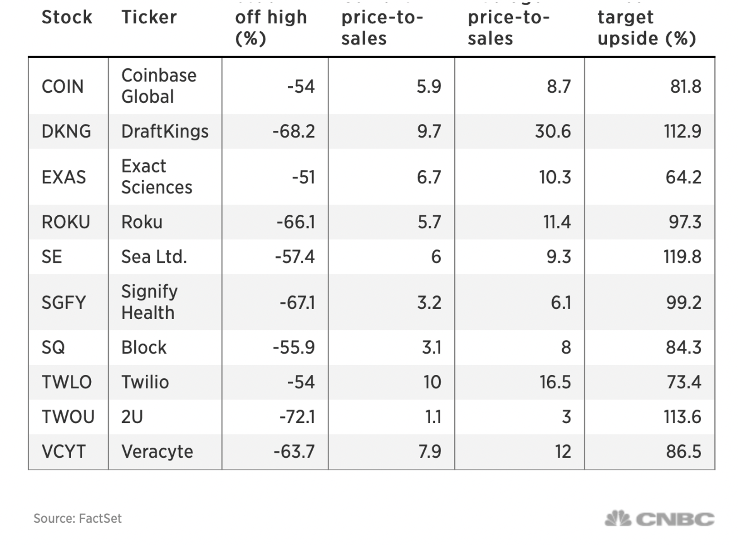This screenshot has width=756, height=545.
Task: Select the DKNG stock symbol cell
Action: (x=66, y=131)
